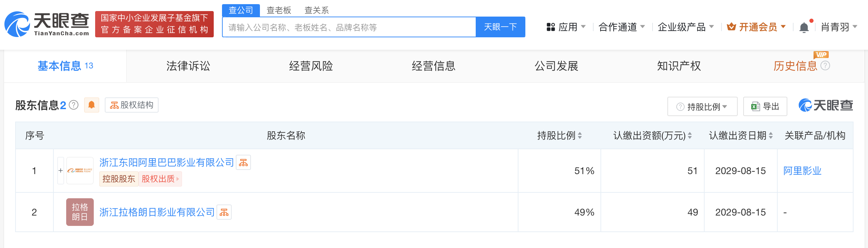Viewport: 868px width, 248px height.
Task: Click the VIP badge above 历史信息
Action: point(821,55)
